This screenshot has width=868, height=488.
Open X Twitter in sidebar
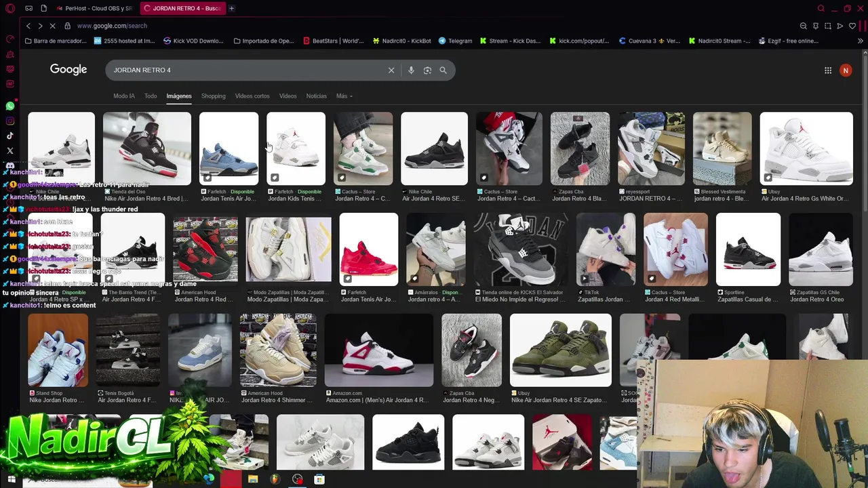tap(10, 150)
